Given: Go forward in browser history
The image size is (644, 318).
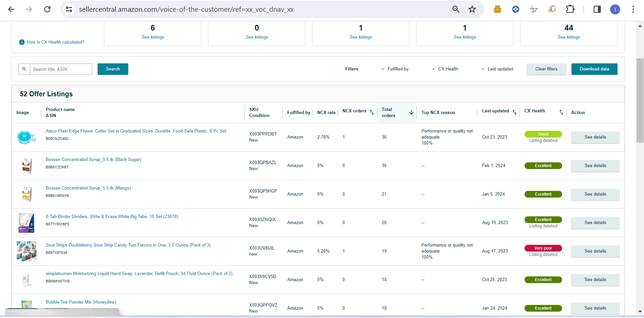Looking at the screenshot, I should [x=29, y=9].
